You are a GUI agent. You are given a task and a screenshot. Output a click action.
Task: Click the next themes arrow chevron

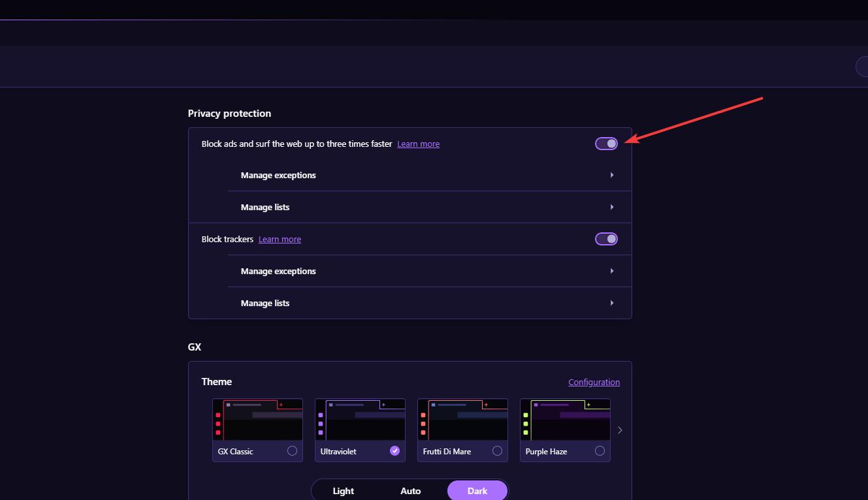(x=620, y=430)
